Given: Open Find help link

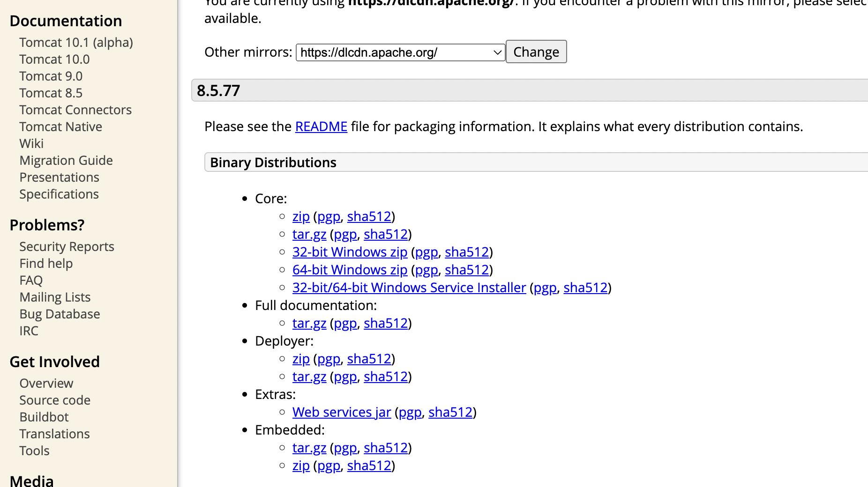Looking at the screenshot, I should [46, 264].
